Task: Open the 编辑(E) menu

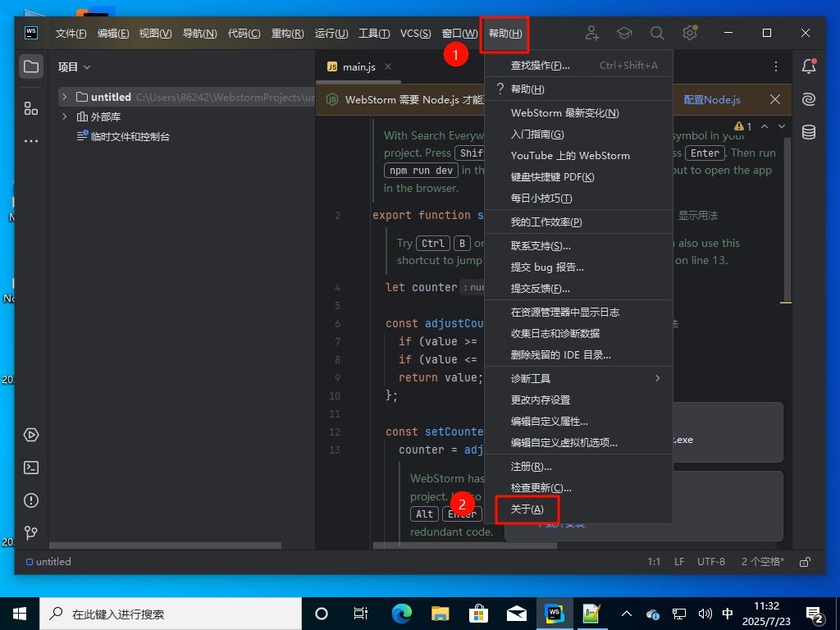Action: pos(113,33)
